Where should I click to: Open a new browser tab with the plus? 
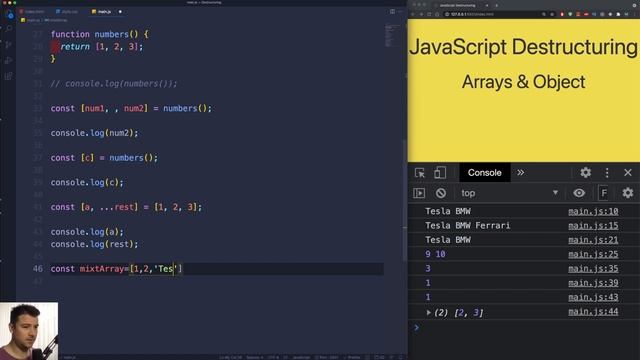[496, 5]
